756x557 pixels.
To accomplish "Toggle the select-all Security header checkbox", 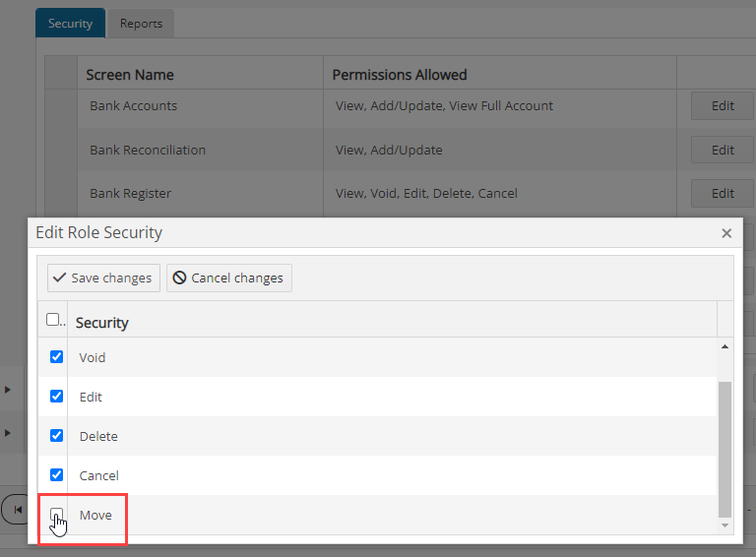I will tap(52, 320).
